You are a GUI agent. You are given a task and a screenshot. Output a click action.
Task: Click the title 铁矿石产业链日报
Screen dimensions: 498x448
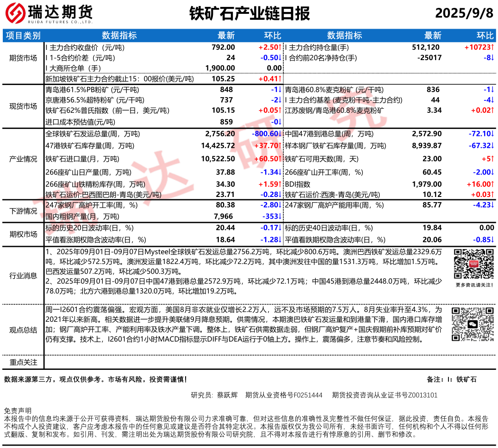pos(249,13)
